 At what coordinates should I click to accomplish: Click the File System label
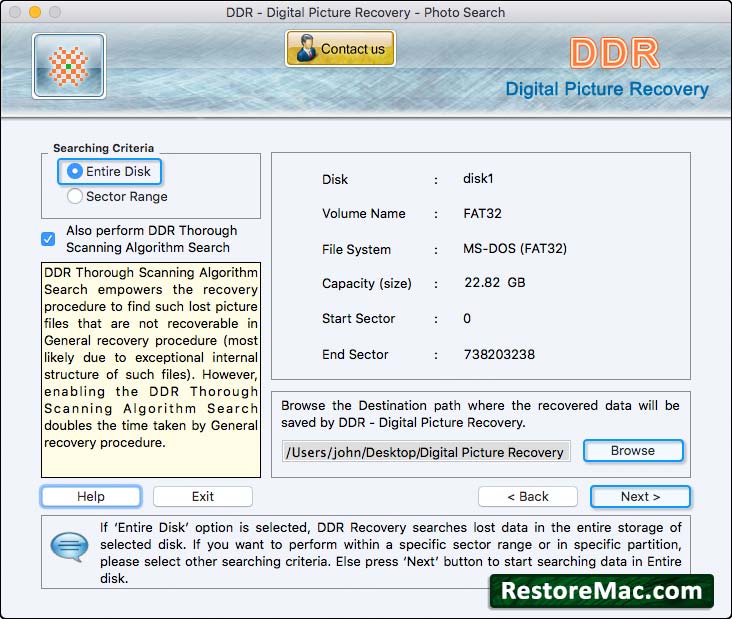(x=356, y=249)
